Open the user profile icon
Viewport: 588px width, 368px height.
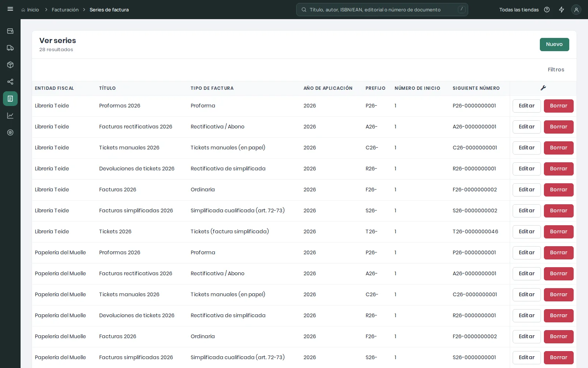tap(576, 10)
